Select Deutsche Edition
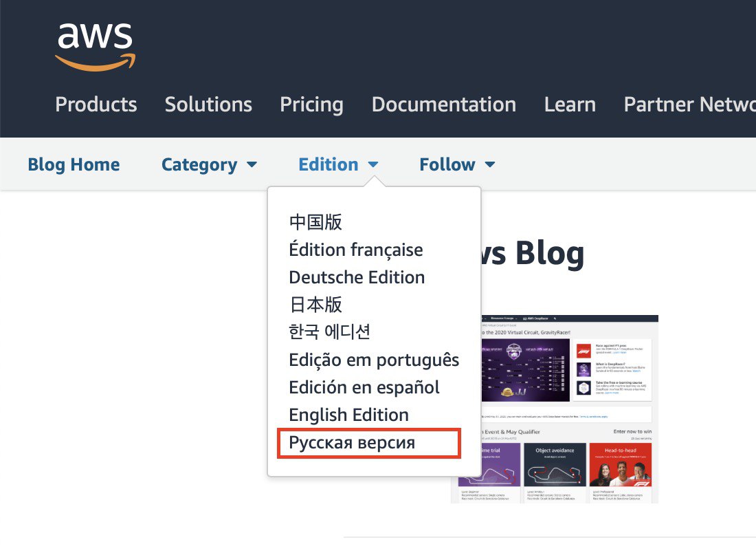The width and height of the screenshot is (756, 553). 357,277
